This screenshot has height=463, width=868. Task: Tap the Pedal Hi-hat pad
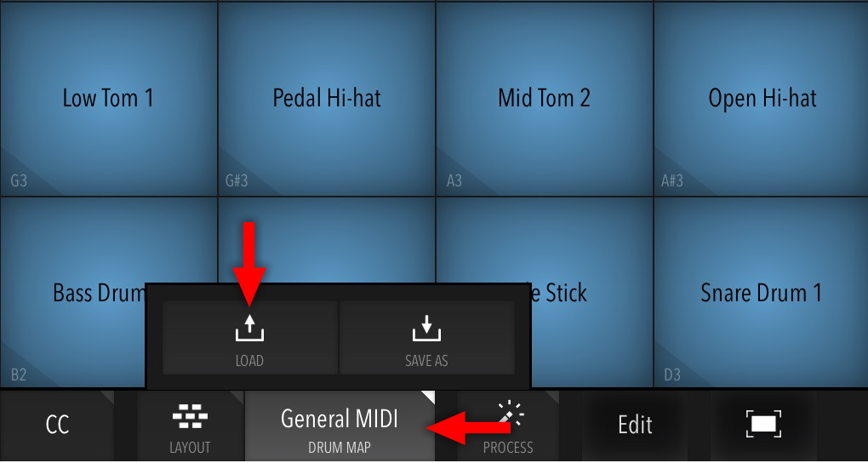coord(327,99)
